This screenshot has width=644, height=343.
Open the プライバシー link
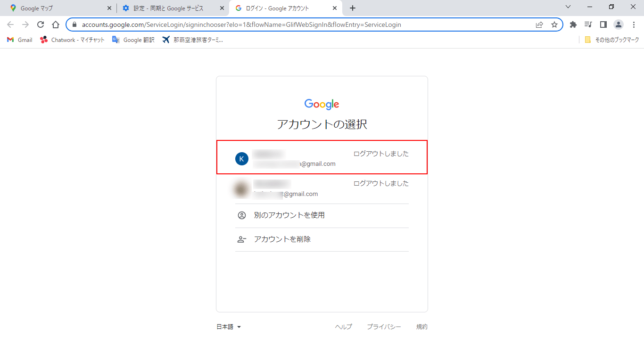coord(384,327)
